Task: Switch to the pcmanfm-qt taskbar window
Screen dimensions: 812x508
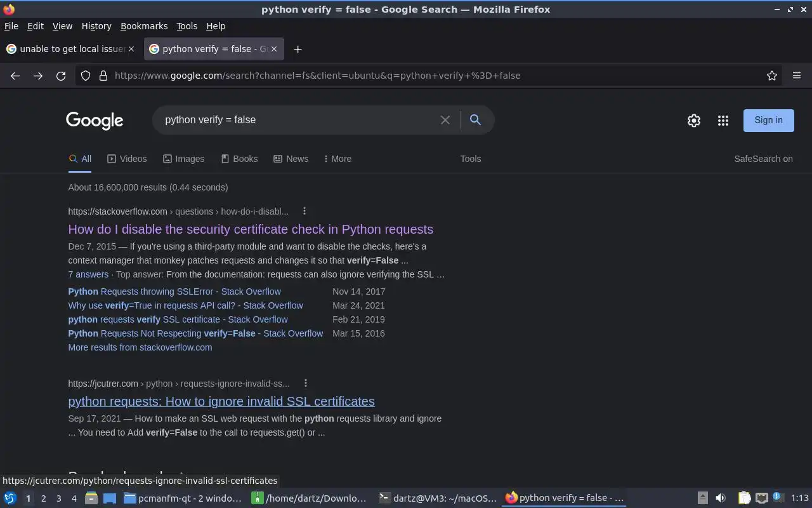Action: tap(183, 498)
